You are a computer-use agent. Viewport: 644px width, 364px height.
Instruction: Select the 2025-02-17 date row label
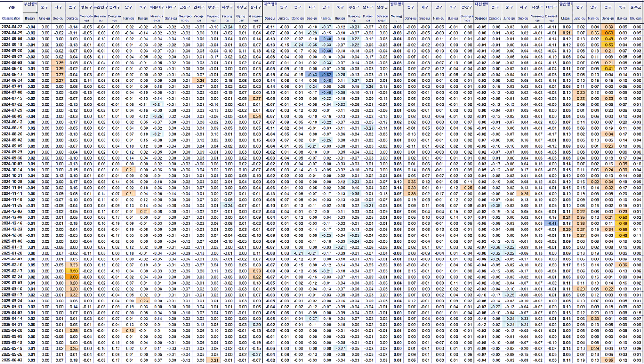pos(11,271)
